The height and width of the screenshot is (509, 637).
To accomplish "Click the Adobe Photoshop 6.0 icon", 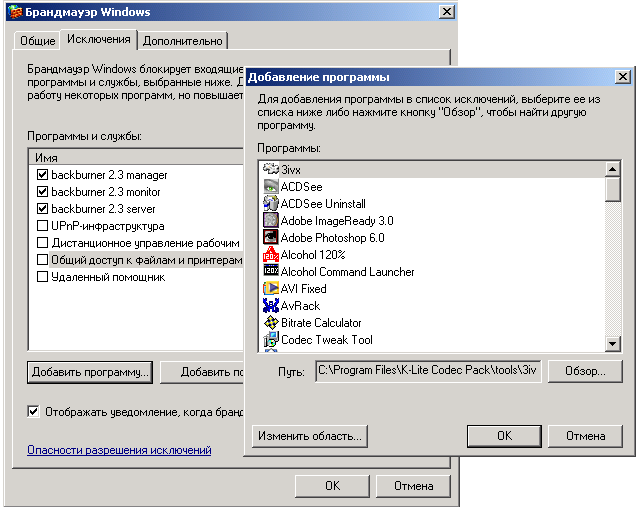I will (x=271, y=238).
